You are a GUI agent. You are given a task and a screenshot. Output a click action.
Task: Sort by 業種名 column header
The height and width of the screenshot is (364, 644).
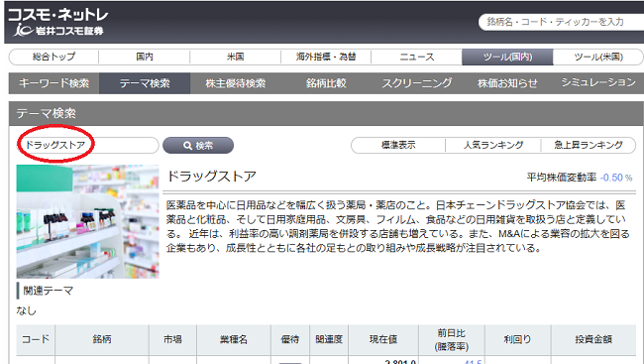[234, 340]
